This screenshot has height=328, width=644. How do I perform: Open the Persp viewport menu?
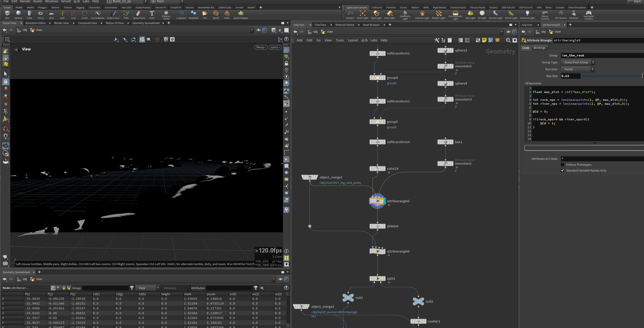(261, 47)
